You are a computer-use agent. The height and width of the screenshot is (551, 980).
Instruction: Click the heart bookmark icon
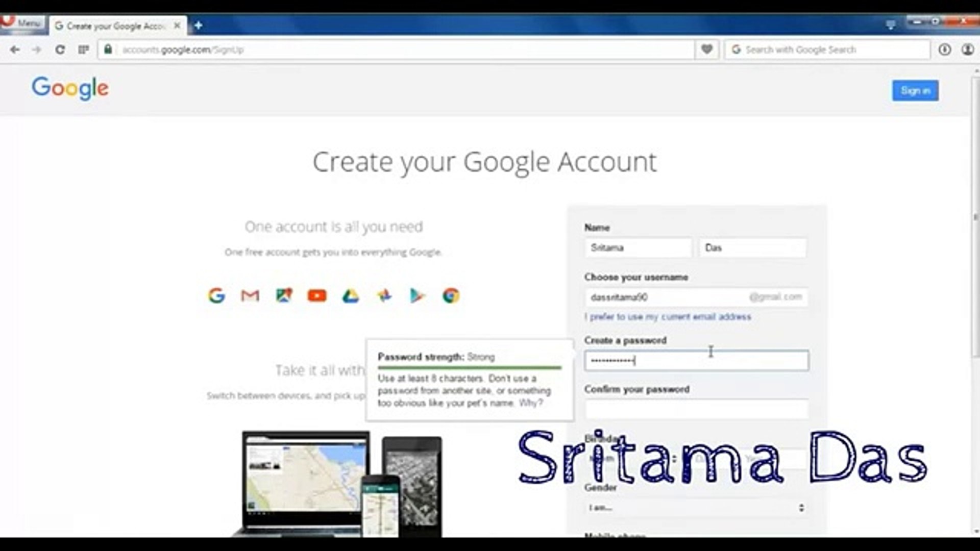tap(706, 49)
